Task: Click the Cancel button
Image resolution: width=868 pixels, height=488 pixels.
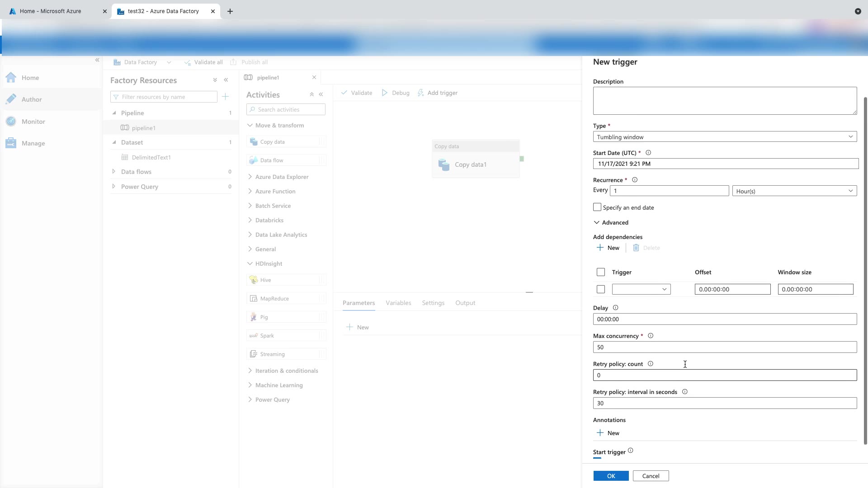Action: tap(651, 476)
